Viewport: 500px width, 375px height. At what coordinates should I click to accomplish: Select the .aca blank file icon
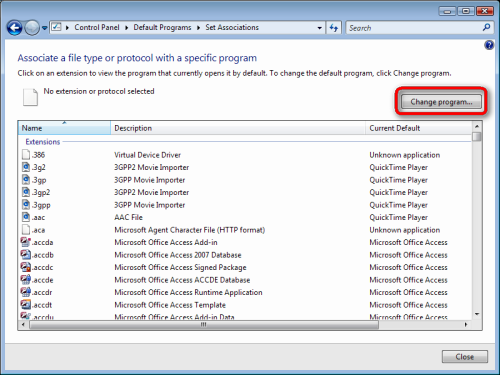[x=26, y=230]
